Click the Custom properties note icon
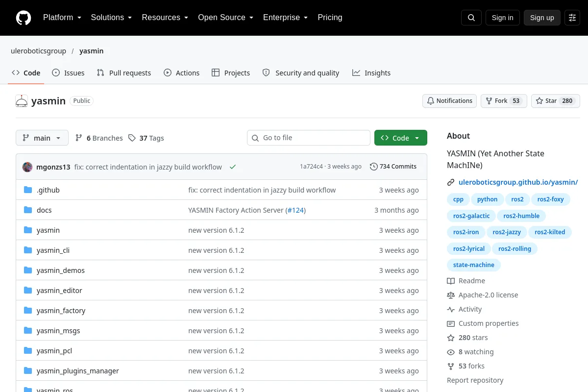 [451, 323]
